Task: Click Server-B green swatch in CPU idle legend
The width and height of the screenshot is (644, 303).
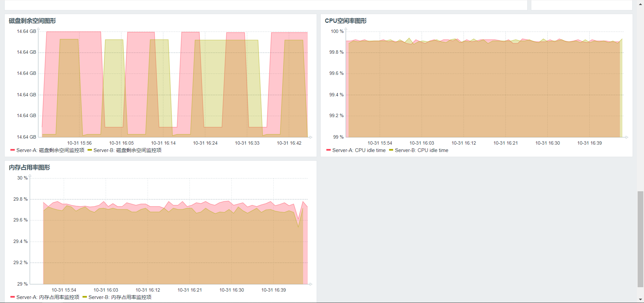Action: pyautogui.click(x=391, y=150)
